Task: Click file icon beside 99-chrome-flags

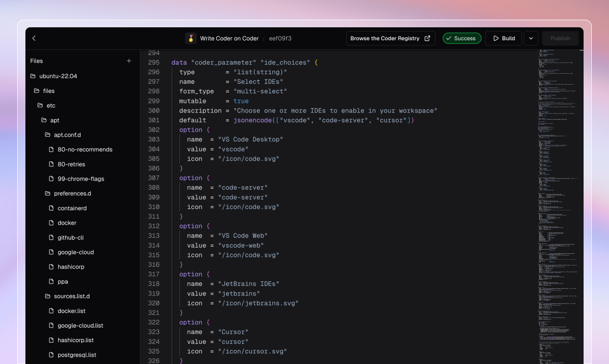Action: (52, 179)
